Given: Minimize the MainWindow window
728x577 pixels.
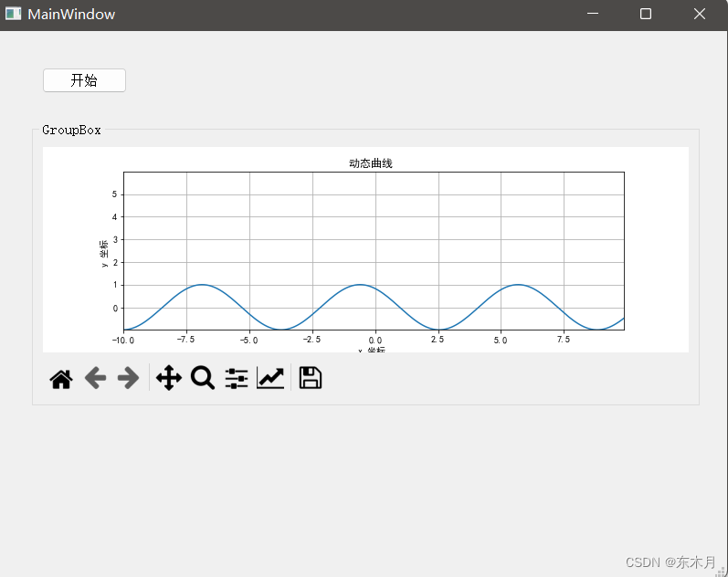Looking at the screenshot, I should [x=593, y=14].
